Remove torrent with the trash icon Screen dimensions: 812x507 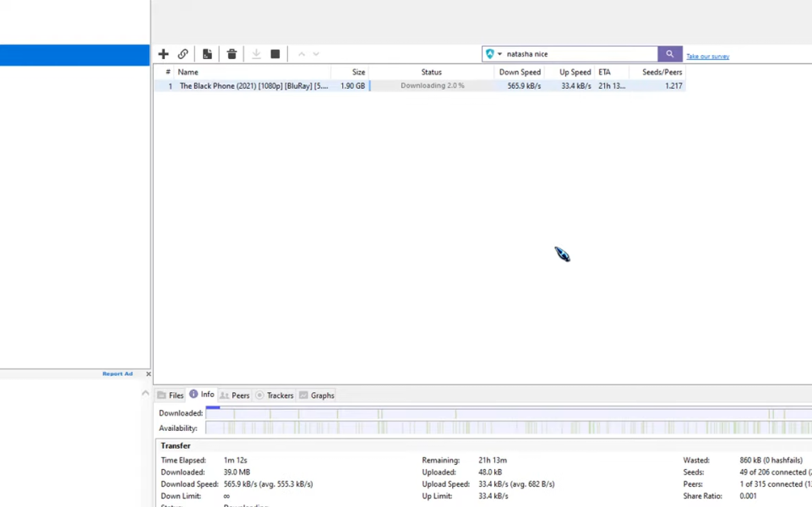[232, 54]
